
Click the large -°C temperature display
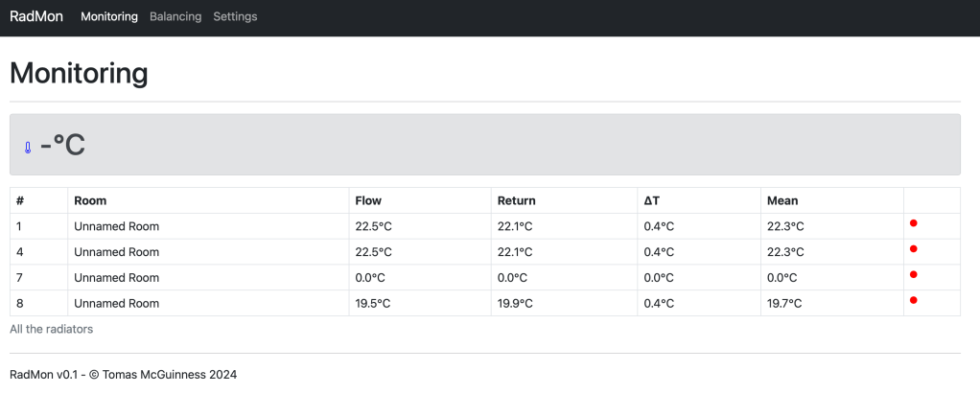(x=62, y=146)
